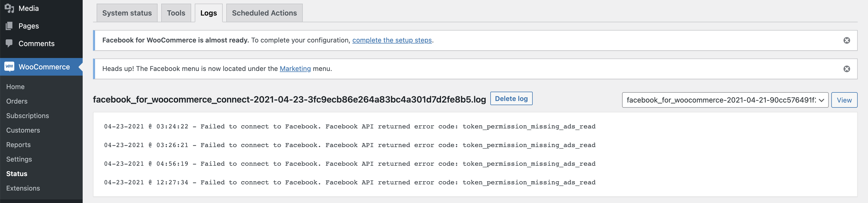Dismiss the Facebook setup notice
Image resolution: width=868 pixels, height=203 pixels.
(x=847, y=41)
